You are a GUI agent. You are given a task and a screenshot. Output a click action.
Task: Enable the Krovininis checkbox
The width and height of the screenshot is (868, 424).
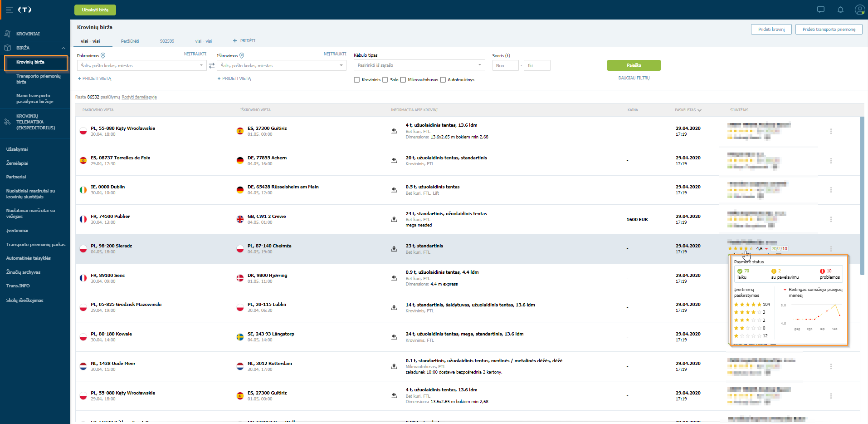point(356,80)
